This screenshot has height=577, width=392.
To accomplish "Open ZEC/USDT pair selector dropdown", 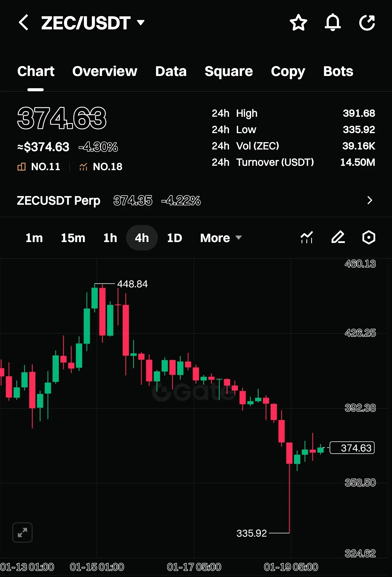I will [x=93, y=23].
